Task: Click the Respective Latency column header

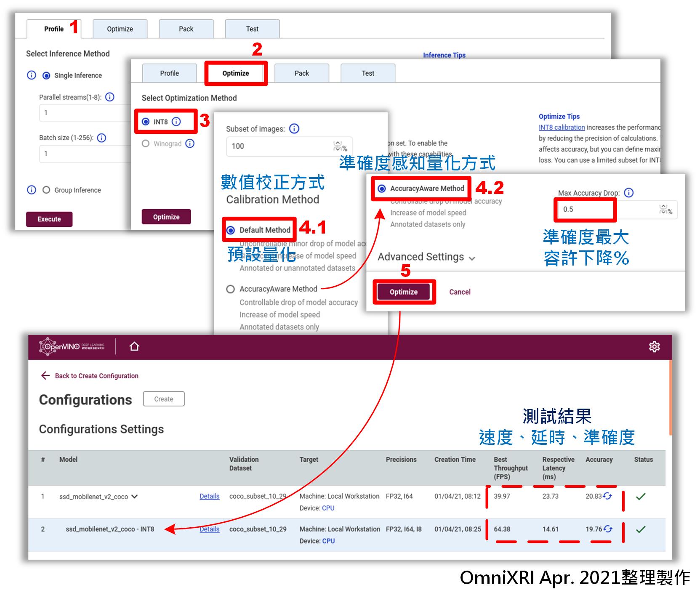Action: [558, 468]
